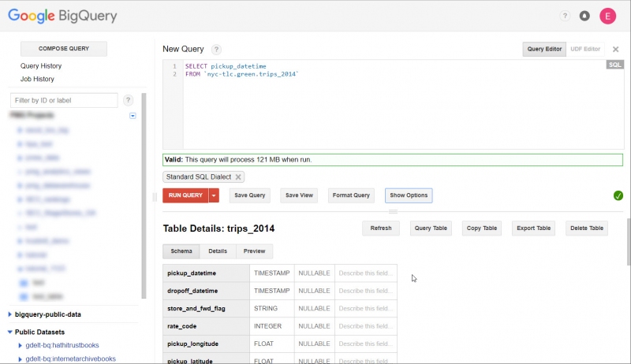Open the notifications bell
The width and height of the screenshot is (631, 364).
coord(584,16)
